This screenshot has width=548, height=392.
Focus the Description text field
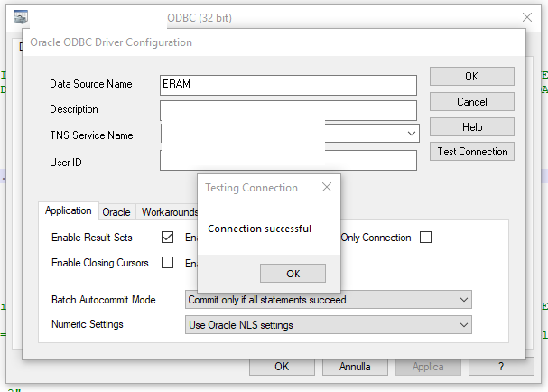[x=288, y=109]
